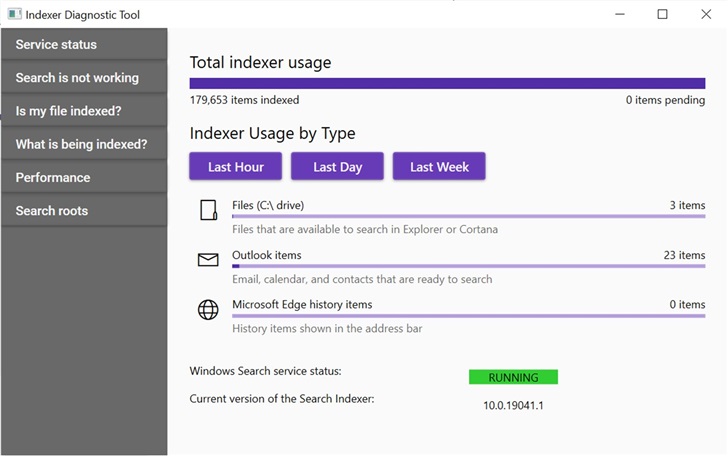Switch to the Performance tab

tap(84, 177)
